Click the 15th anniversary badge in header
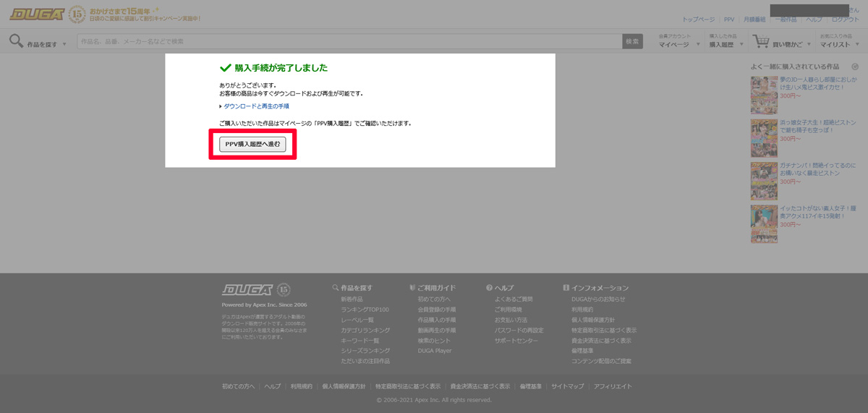This screenshot has height=413, width=868. click(77, 14)
